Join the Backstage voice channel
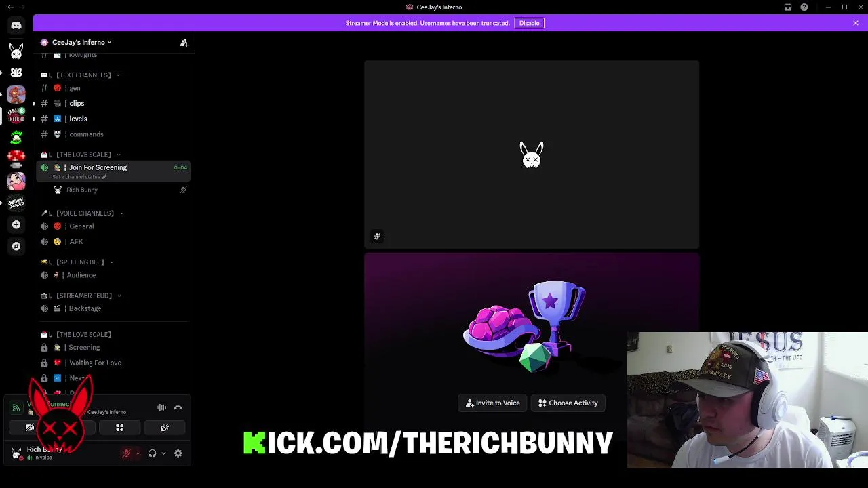Image resolution: width=868 pixels, height=488 pixels. (113, 308)
